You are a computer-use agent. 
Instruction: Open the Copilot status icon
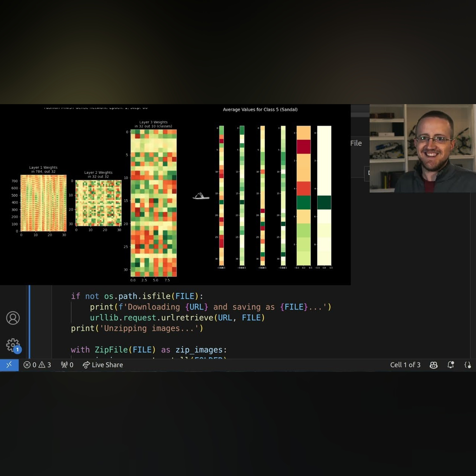click(434, 365)
